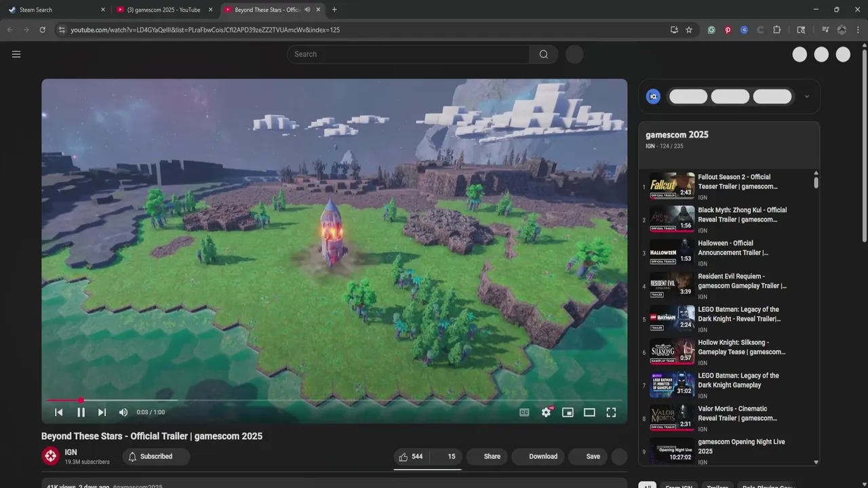The height and width of the screenshot is (488, 868).
Task: Reload the current page
Action: click(42, 30)
